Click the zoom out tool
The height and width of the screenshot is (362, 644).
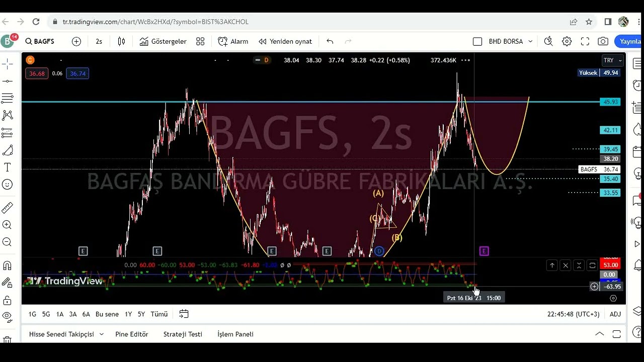click(x=7, y=242)
